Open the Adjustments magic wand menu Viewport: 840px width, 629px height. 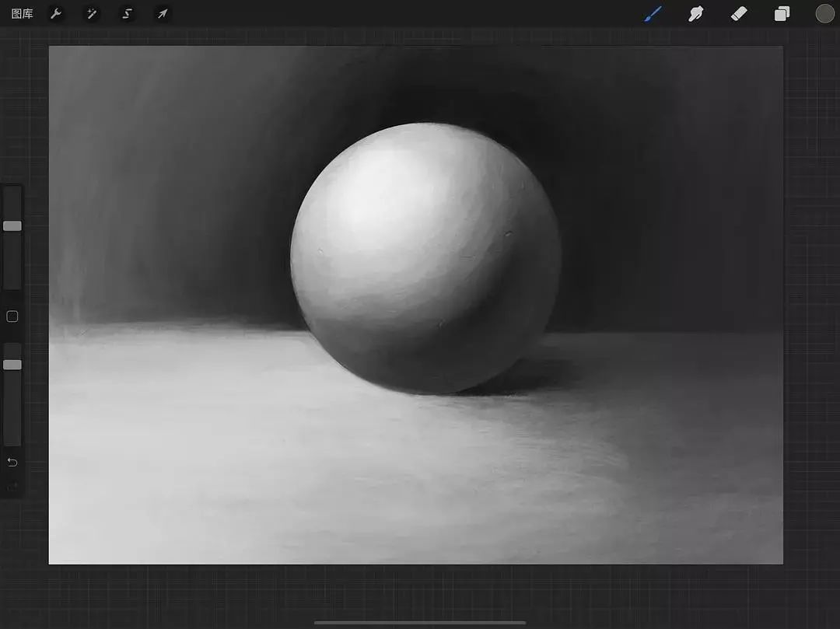coord(92,13)
